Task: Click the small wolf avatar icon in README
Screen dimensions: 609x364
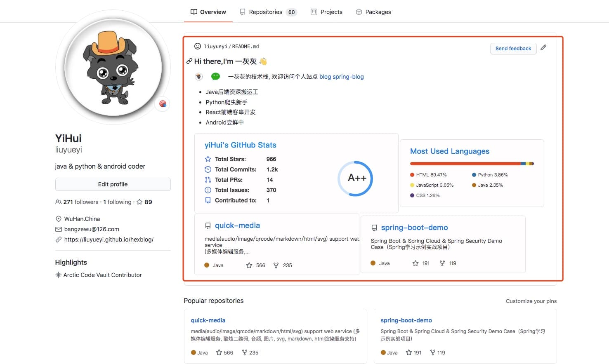Action: tap(199, 76)
